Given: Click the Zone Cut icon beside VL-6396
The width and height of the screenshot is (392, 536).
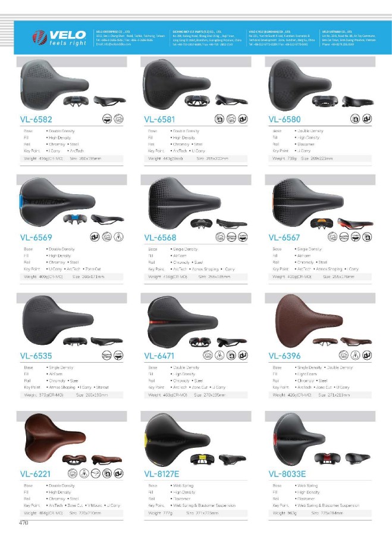Looking at the screenshot, I should (x=356, y=355).
